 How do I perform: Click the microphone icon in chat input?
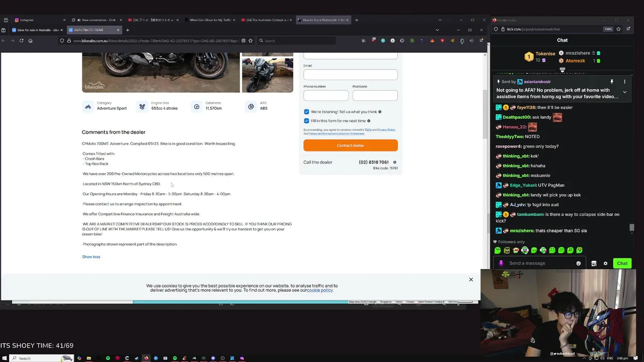pyautogui.click(x=501, y=263)
